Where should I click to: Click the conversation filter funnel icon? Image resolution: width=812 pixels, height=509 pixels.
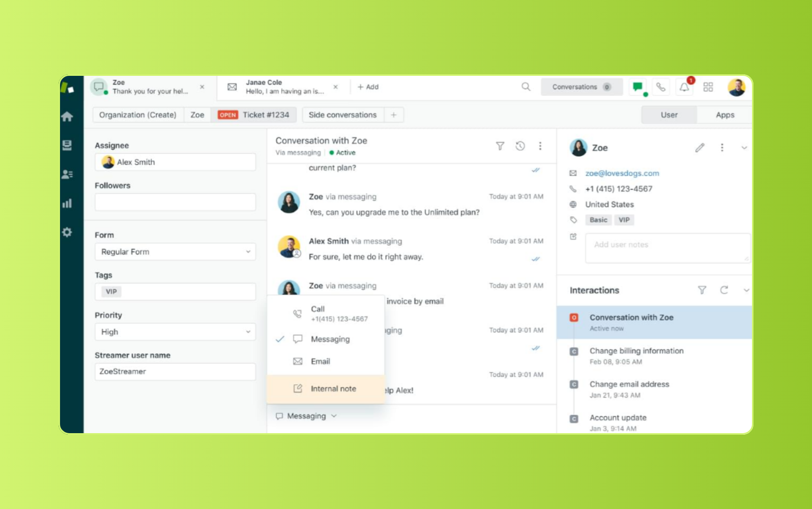[500, 146]
